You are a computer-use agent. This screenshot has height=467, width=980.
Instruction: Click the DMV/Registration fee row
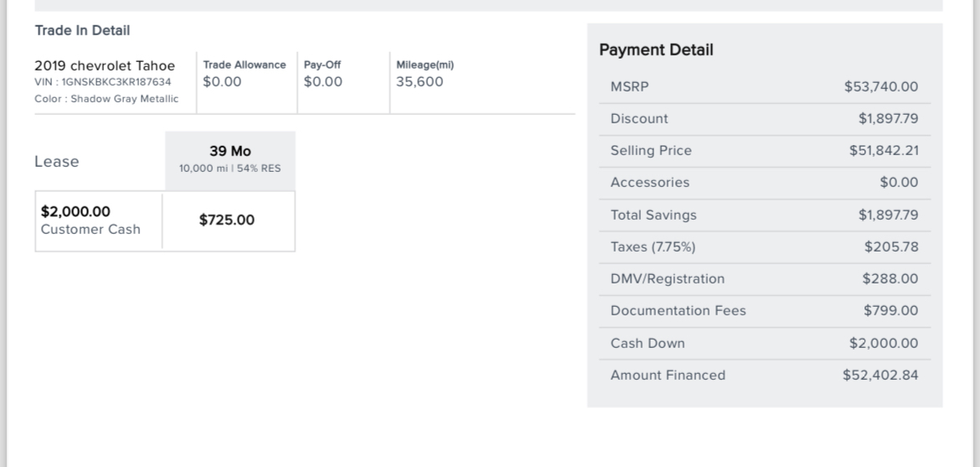coord(764,278)
